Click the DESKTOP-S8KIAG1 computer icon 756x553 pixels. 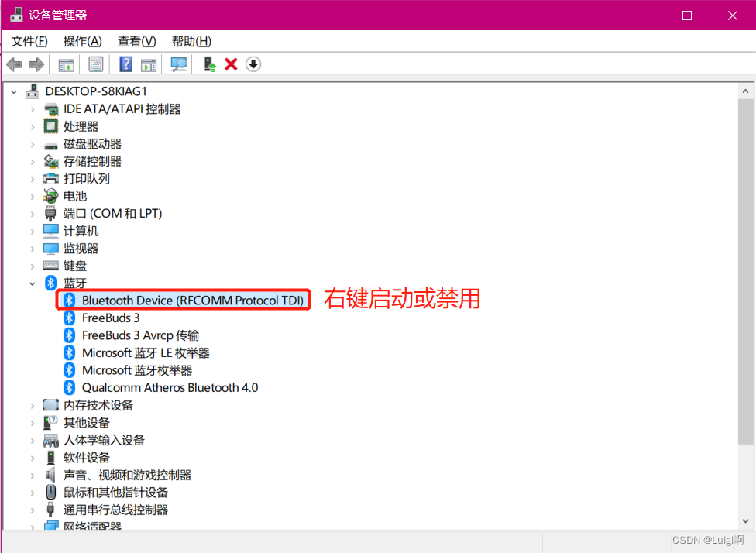(33, 91)
